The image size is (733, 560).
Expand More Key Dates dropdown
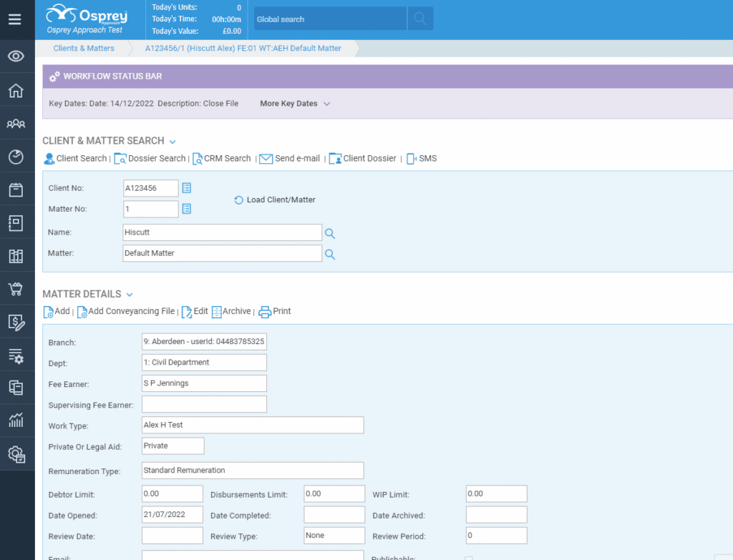tap(295, 104)
